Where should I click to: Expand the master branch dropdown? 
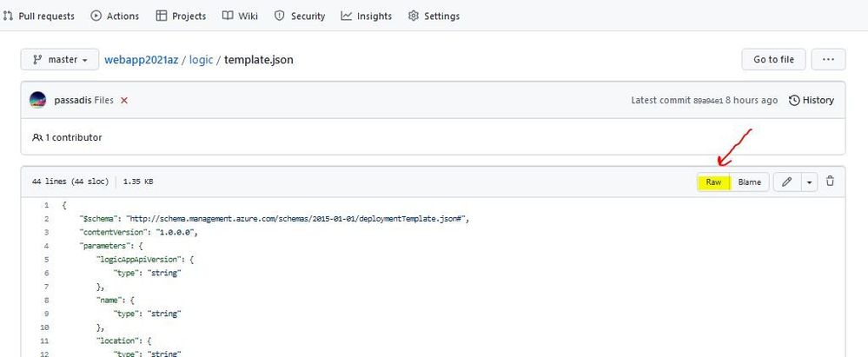point(60,59)
